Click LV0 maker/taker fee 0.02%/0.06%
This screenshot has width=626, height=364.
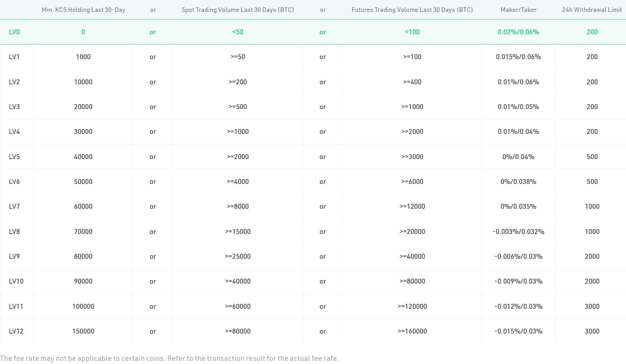(518, 32)
